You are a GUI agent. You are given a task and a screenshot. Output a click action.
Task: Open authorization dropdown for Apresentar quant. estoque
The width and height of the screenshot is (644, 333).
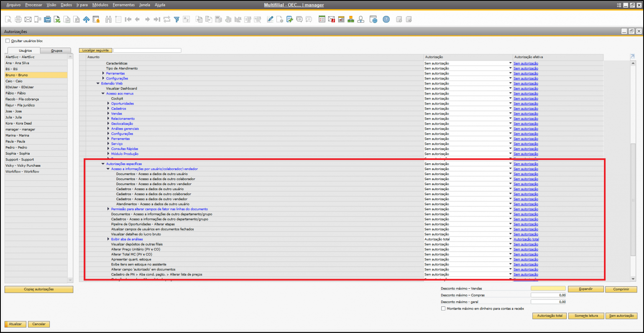click(x=510, y=259)
